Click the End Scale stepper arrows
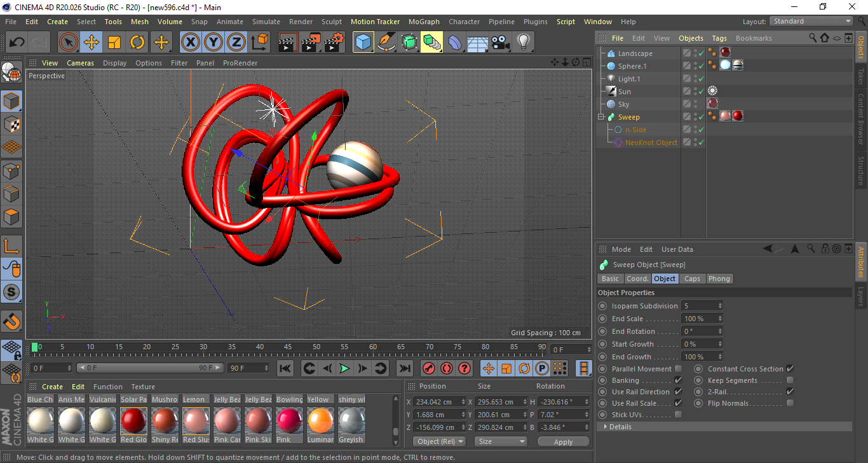The image size is (868, 463). coord(720,319)
